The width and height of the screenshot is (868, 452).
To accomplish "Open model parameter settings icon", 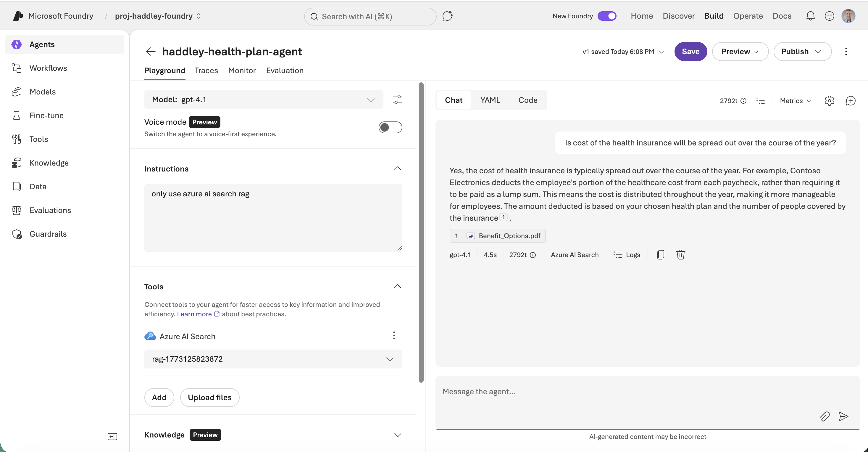I will pos(398,100).
